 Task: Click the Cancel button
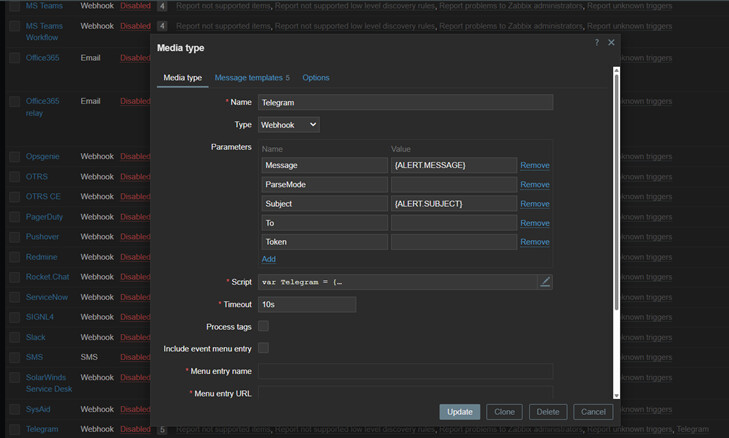pyautogui.click(x=593, y=412)
